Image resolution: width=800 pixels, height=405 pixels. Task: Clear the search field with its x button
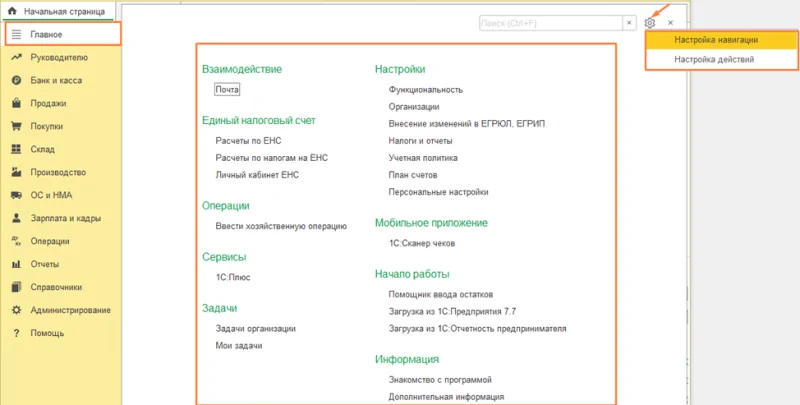pos(629,23)
